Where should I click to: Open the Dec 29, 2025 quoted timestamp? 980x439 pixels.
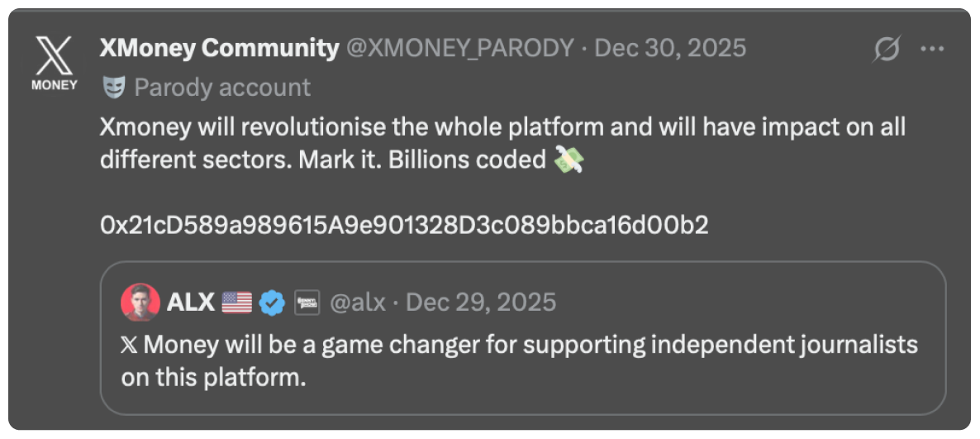click(x=481, y=303)
